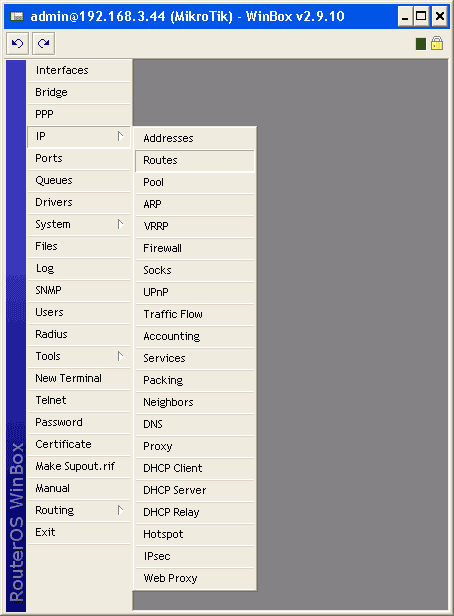Open the SNMP menu item
Image resolution: width=454 pixels, height=616 pixels.
tap(79, 290)
